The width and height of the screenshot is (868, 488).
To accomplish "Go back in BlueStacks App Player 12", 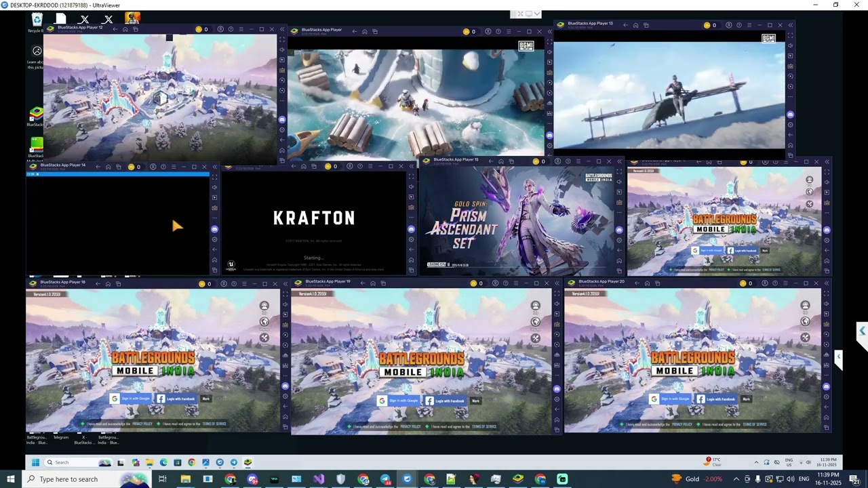I will (x=115, y=29).
